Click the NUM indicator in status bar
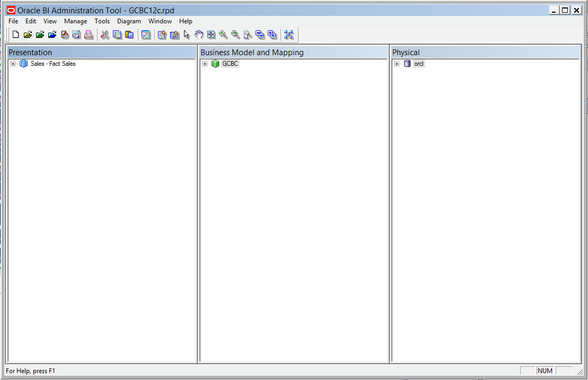 tap(545, 371)
